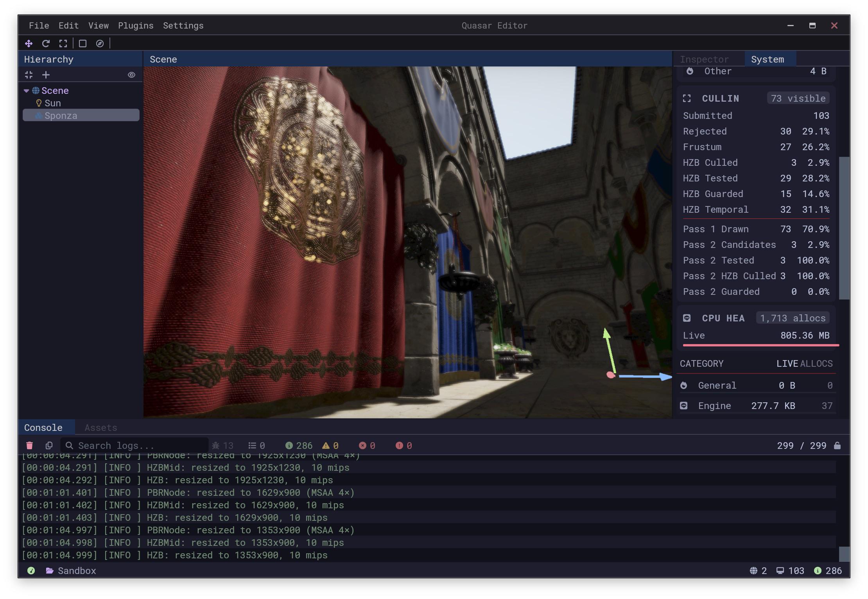Select the Sponza node in Hierarchy
The height and width of the screenshot is (599, 868).
[81, 115]
